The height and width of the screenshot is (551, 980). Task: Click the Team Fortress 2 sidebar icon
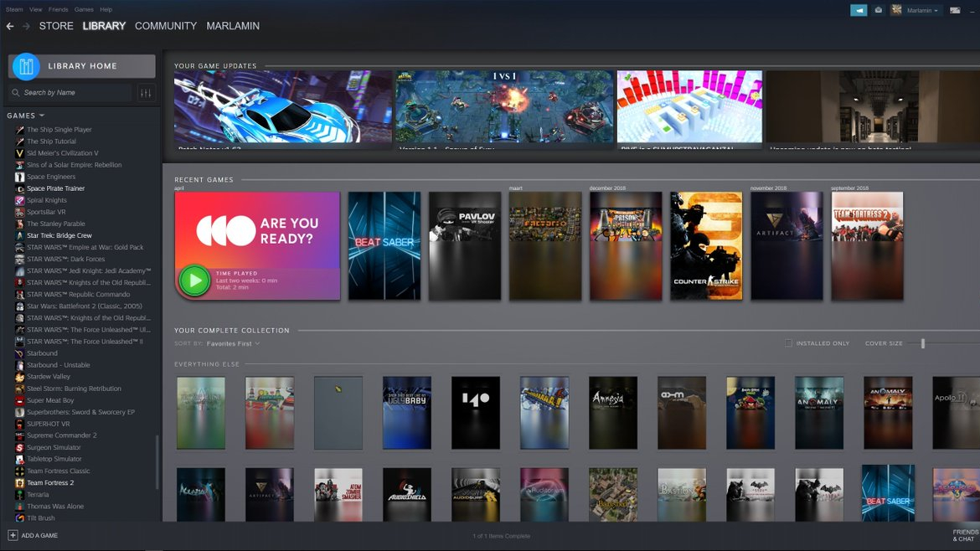pyautogui.click(x=19, y=483)
